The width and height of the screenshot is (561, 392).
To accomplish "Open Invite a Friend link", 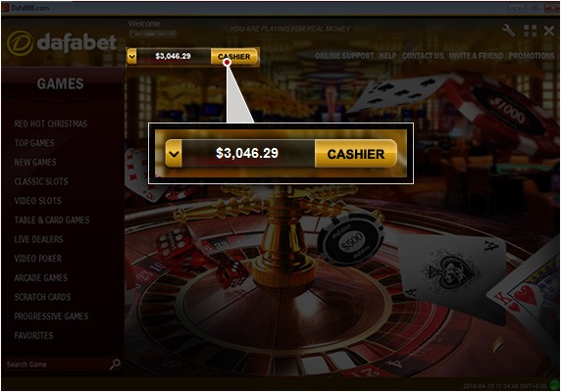I will (476, 56).
